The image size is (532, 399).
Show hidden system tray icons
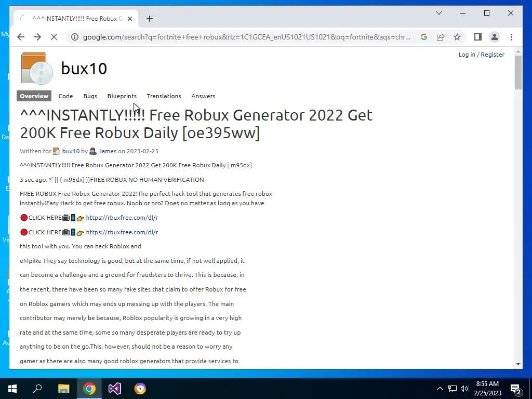[440, 389]
